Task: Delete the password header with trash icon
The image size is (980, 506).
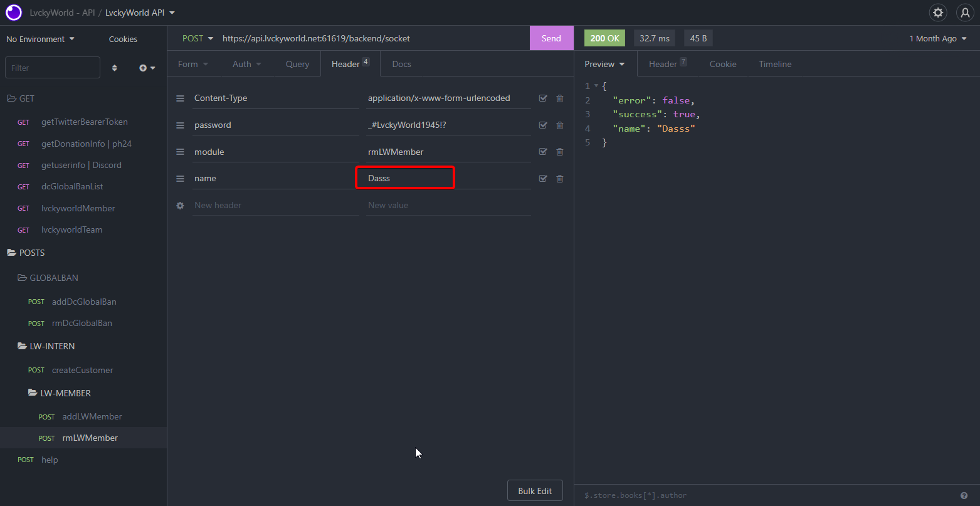Action: (x=560, y=125)
